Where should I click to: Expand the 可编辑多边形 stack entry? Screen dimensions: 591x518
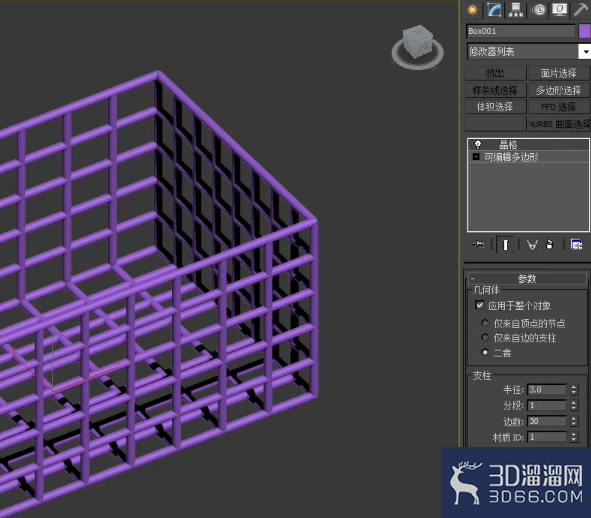(476, 156)
